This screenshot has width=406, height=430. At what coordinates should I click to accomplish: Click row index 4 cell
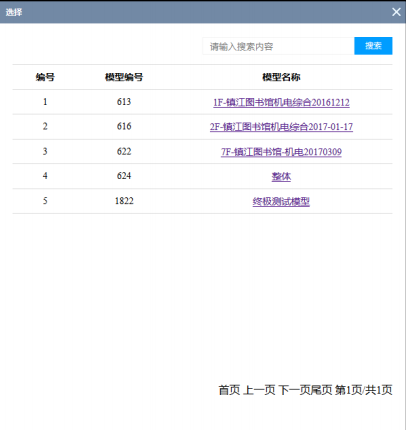click(x=45, y=176)
